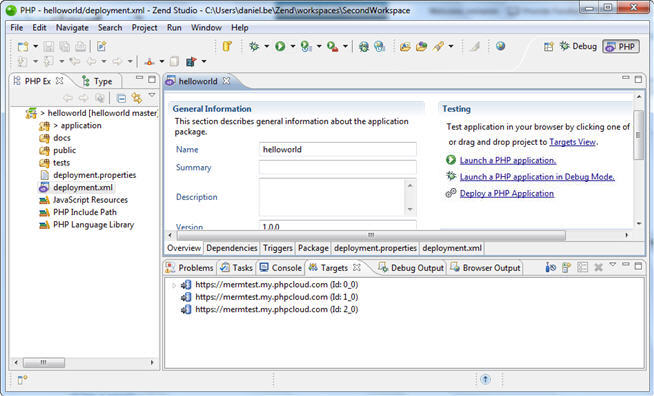Click the green Run play icon
The image size is (654, 396).
[280, 46]
